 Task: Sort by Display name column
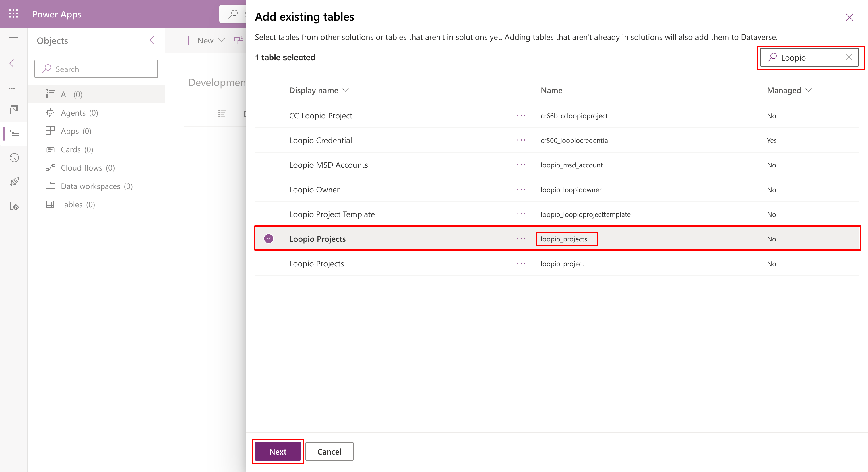tap(319, 90)
